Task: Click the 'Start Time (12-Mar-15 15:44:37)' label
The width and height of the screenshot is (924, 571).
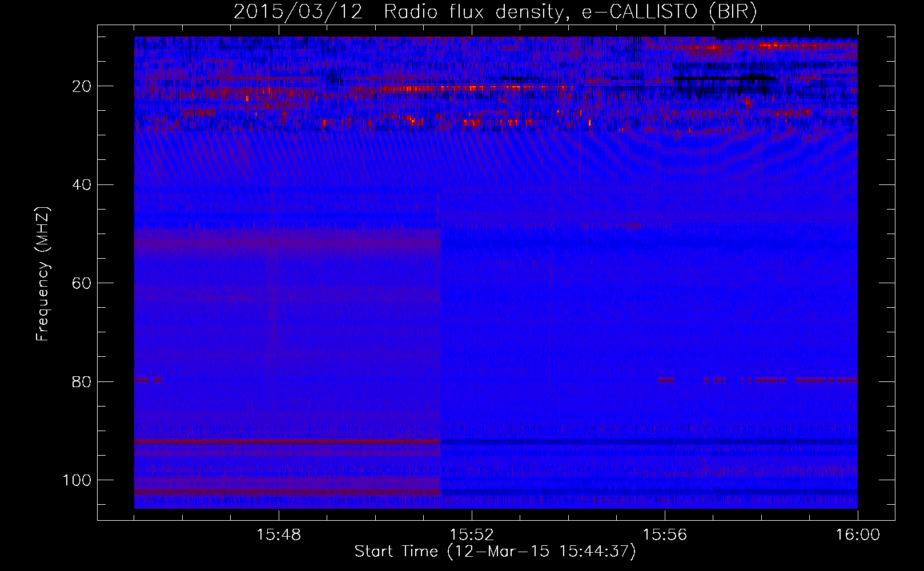Action: click(x=495, y=552)
